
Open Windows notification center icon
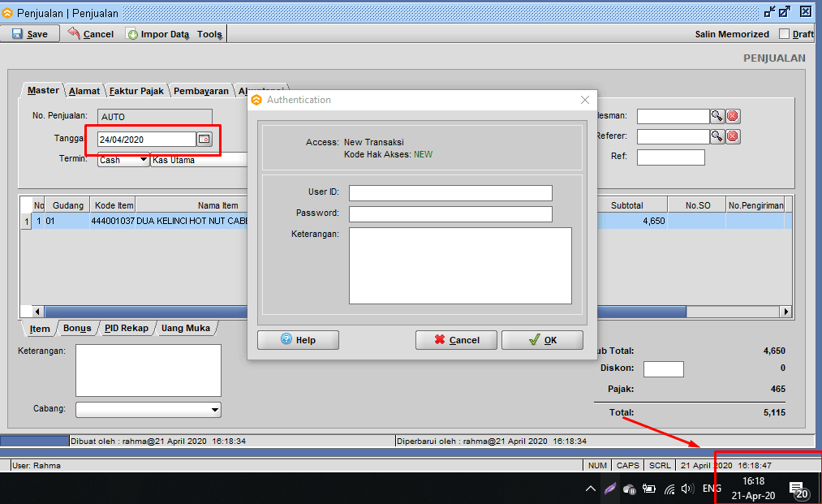point(798,489)
